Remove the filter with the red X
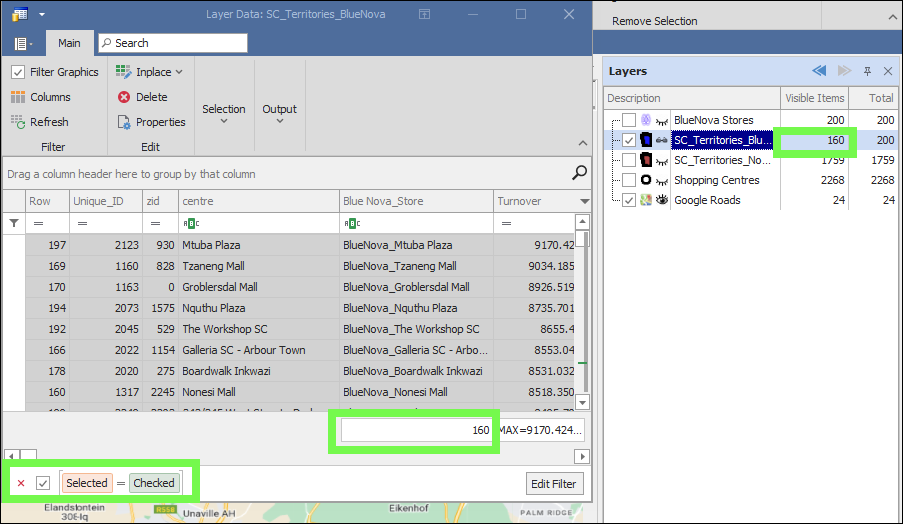The height and width of the screenshot is (524, 903). [21, 483]
